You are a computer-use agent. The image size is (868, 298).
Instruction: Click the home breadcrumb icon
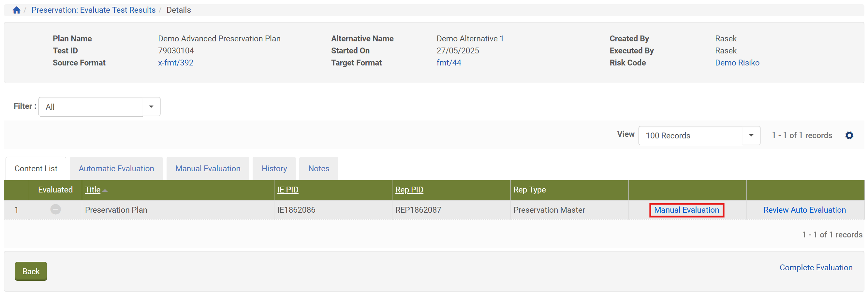[17, 10]
